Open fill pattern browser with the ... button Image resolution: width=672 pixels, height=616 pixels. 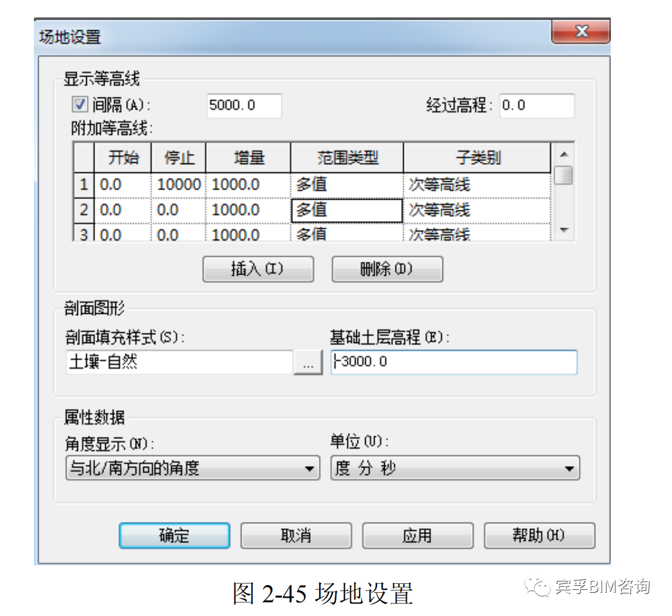[x=308, y=362]
